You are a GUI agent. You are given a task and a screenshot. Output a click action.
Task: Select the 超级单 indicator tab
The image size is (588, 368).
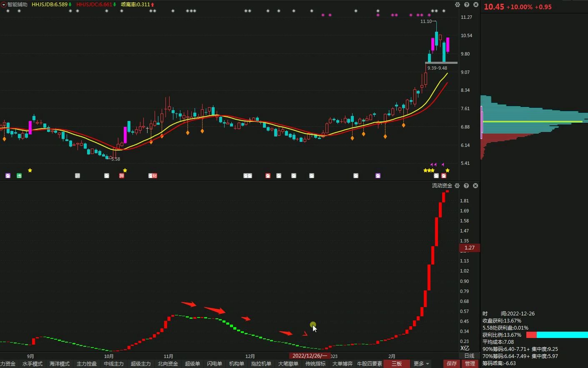coord(193,364)
